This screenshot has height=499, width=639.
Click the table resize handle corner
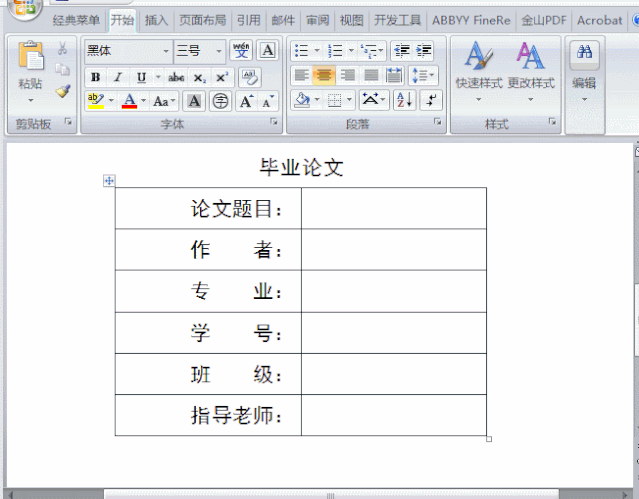[489, 439]
